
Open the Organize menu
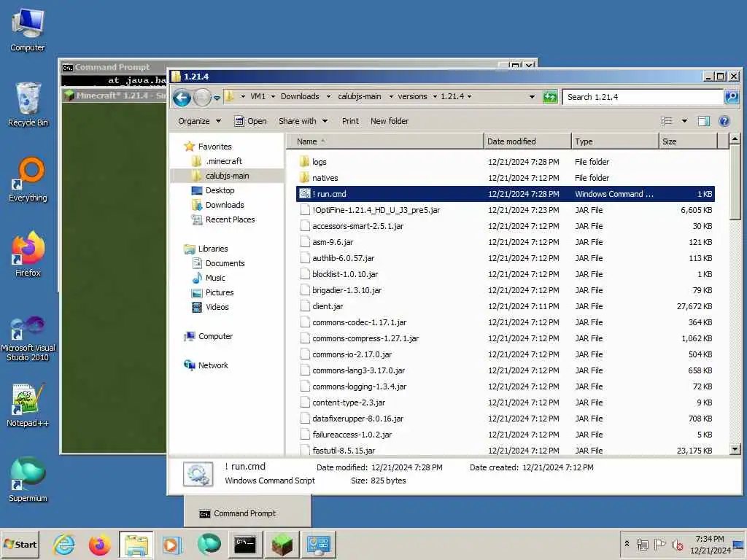[x=199, y=121]
